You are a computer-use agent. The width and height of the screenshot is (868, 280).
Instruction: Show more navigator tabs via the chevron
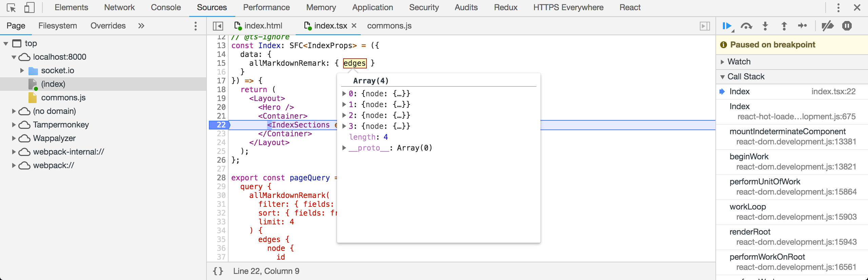pos(141,26)
